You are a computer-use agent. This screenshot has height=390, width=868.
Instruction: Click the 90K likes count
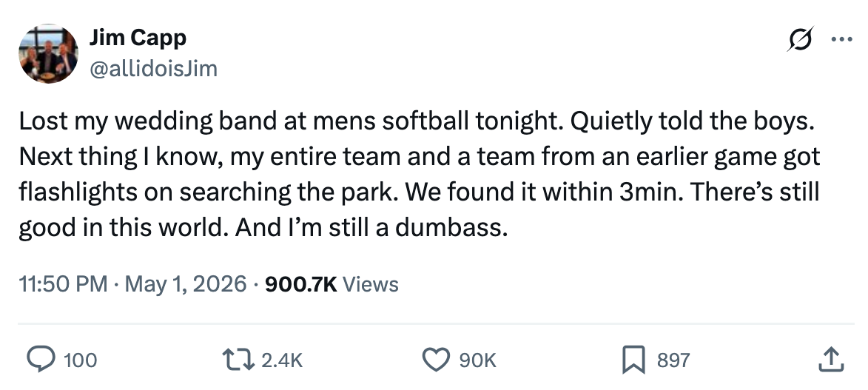478,360
